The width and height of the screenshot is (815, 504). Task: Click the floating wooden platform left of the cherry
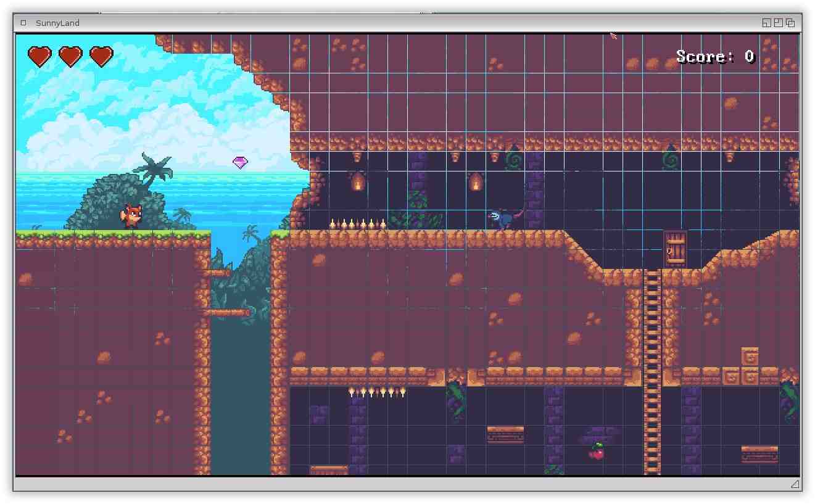[x=505, y=434]
